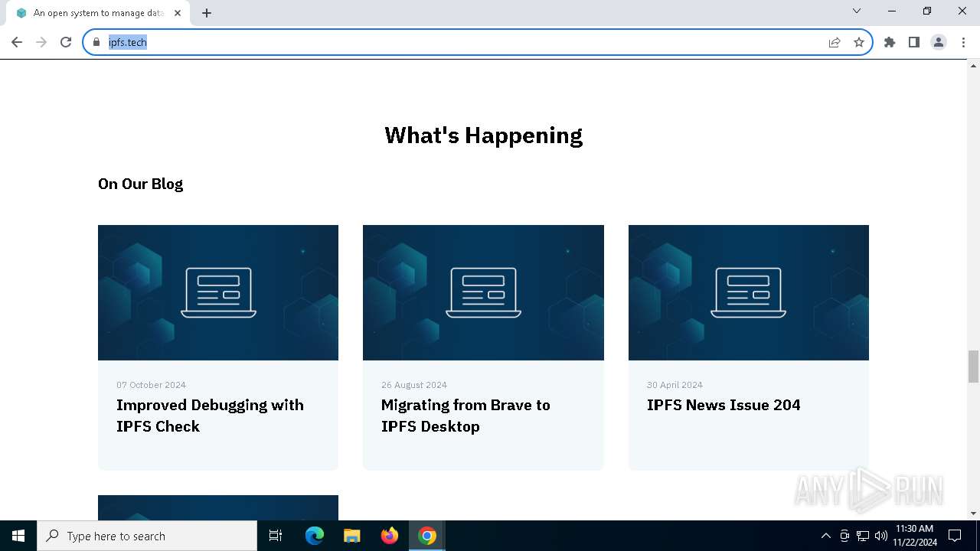This screenshot has width=980, height=551.
Task: View site information via the lock icon
Action: coord(96,42)
